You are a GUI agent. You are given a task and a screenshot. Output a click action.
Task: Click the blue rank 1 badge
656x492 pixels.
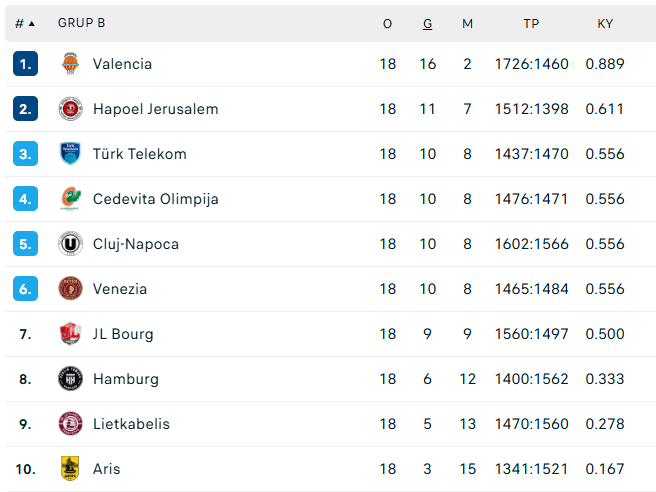[26, 64]
